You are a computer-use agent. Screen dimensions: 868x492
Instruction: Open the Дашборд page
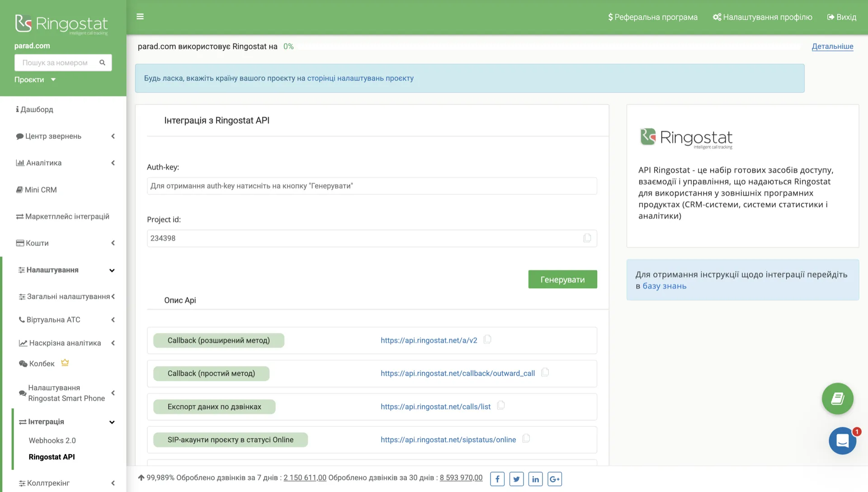(x=34, y=109)
